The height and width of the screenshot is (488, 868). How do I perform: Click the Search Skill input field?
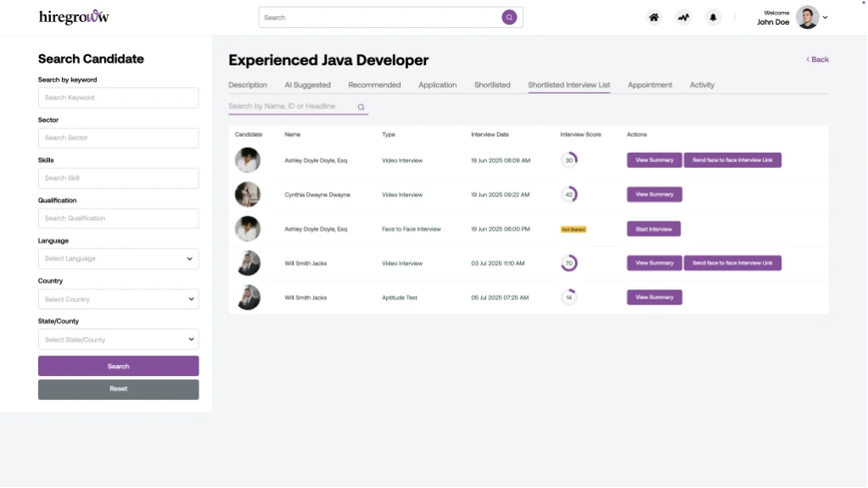[118, 178]
